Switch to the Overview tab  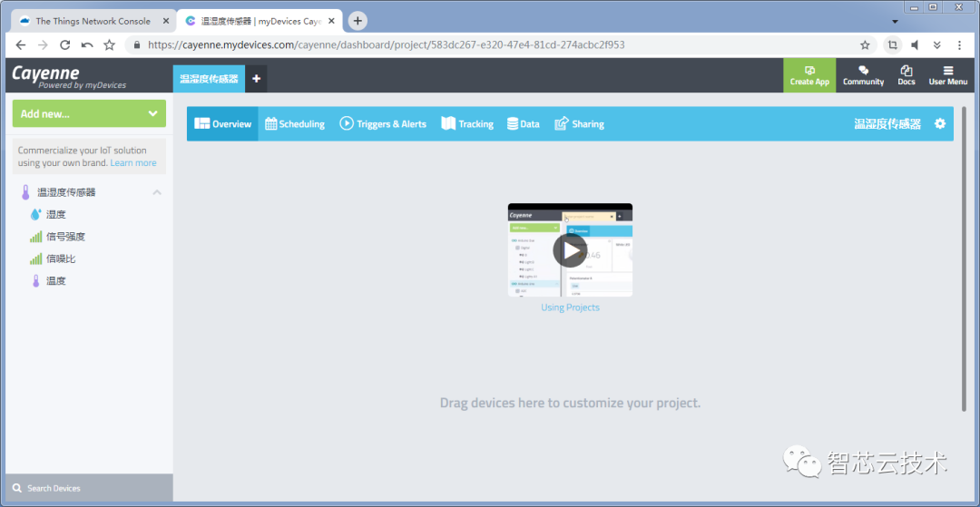point(222,123)
